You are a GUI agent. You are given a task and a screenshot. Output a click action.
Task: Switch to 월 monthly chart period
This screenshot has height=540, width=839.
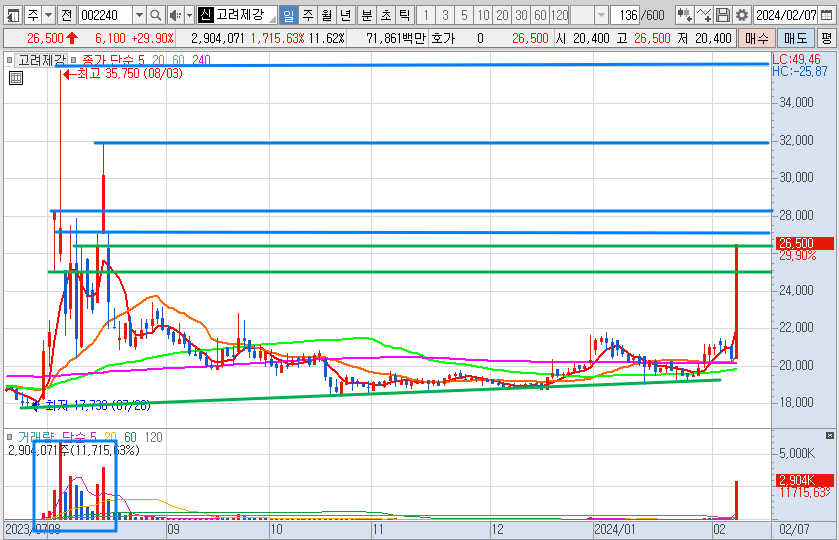pos(327,15)
